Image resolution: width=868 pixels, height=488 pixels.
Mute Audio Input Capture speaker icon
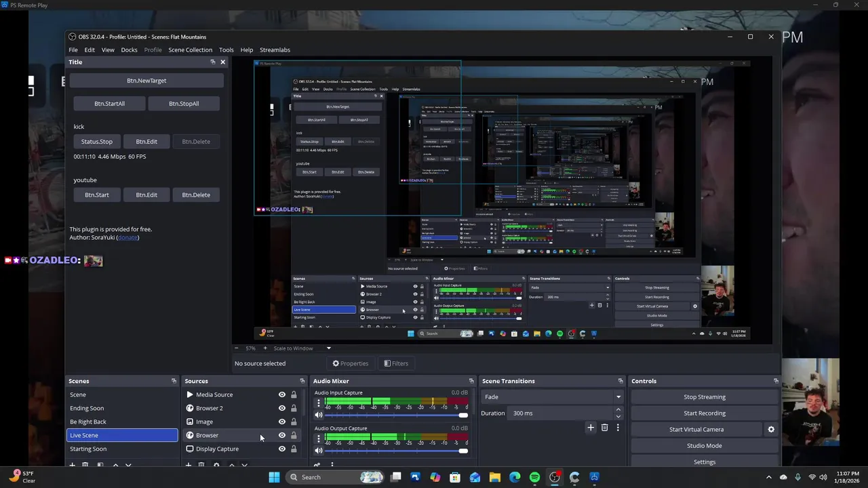319,415
